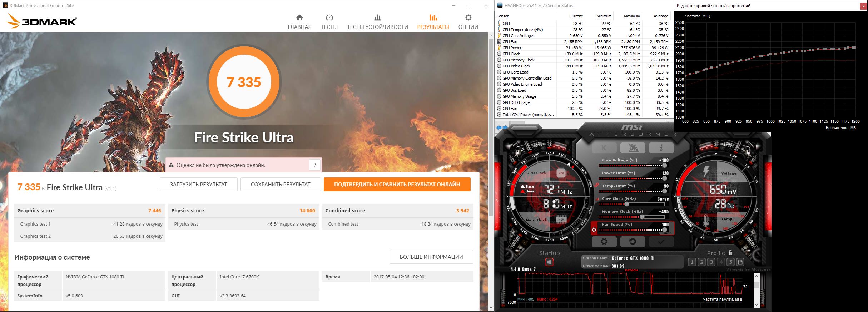Click the warning triangle icon in the validation notice
The height and width of the screenshot is (312, 868).
click(x=171, y=165)
